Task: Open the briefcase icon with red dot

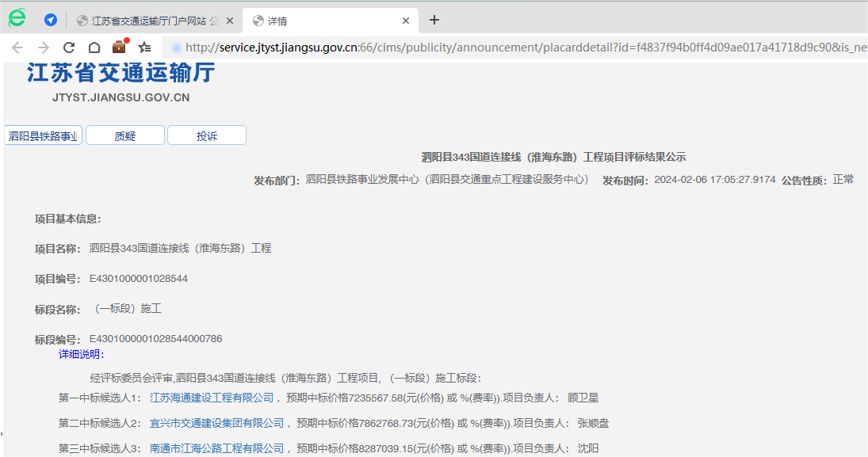Action: click(120, 47)
